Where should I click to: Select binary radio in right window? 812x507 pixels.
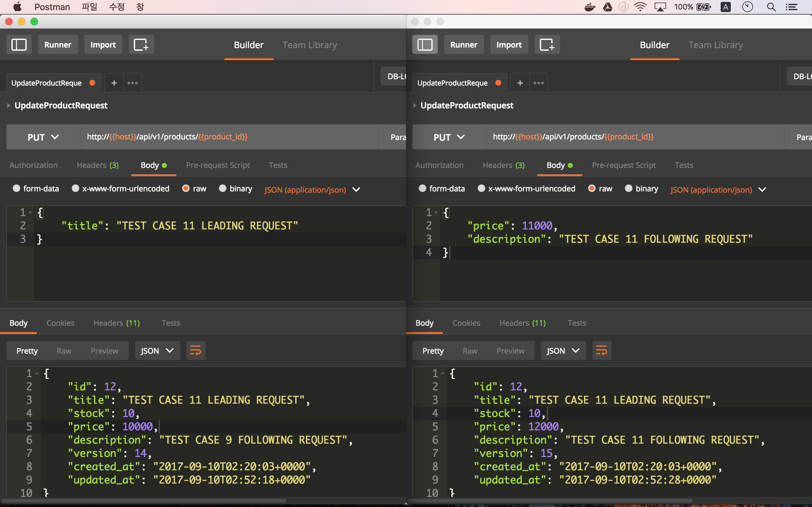point(628,189)
